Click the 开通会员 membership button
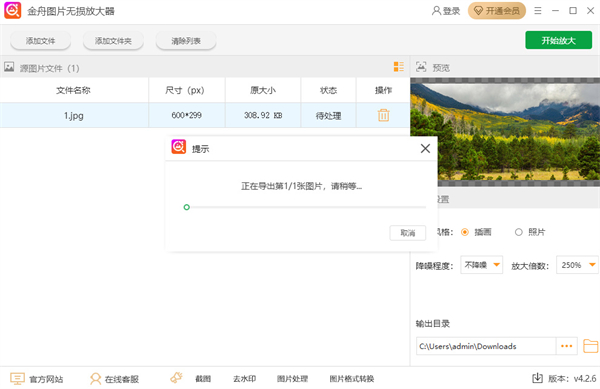 (x=497, y=11)
